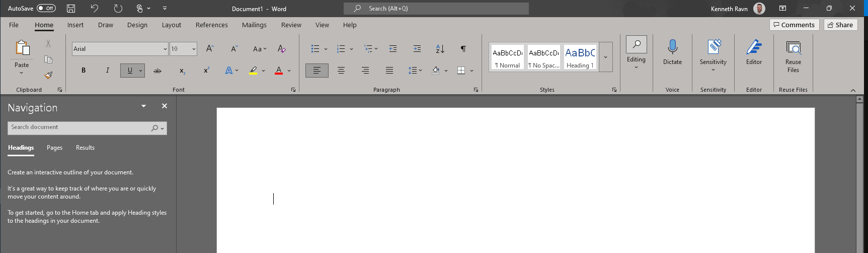Viewport: 868px width, 253px height.
Task: Increase paragraph indent
Action: (x=417, y=48)
